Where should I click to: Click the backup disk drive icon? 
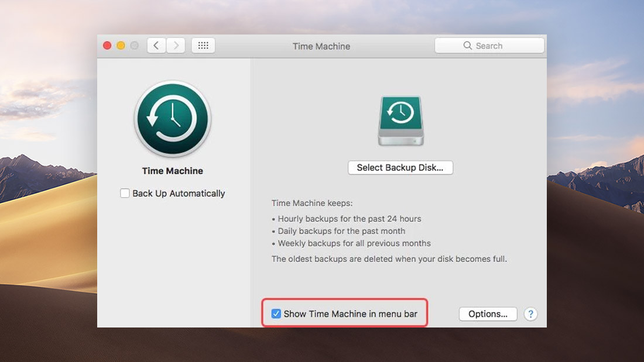pyautogui.click(x=401, y=120)
